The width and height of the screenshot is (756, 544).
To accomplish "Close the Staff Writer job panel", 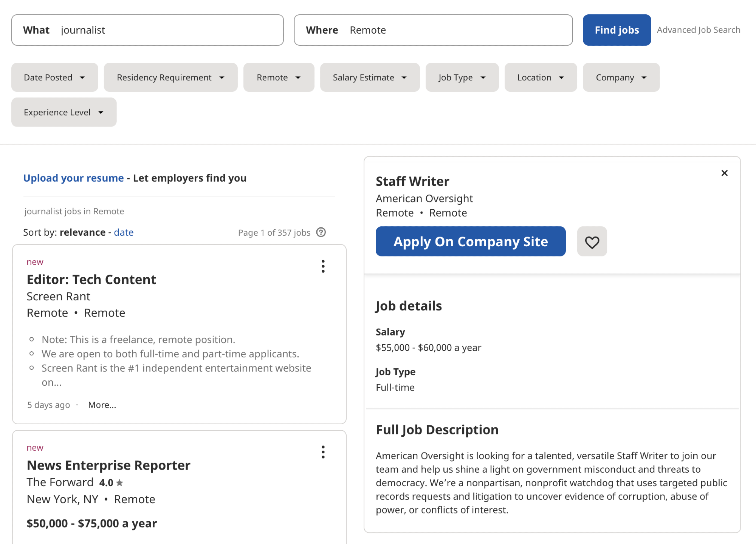I will [x=724, y=173].
